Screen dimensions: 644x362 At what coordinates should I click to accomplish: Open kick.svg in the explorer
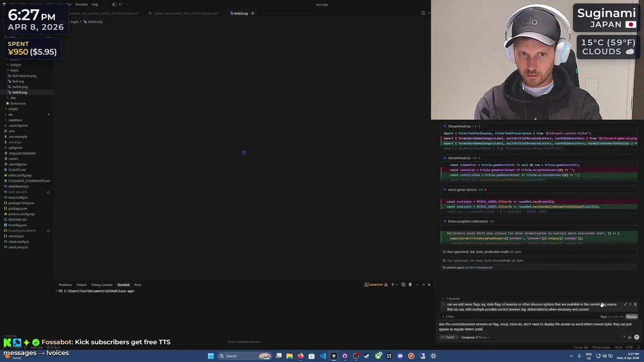18,81
